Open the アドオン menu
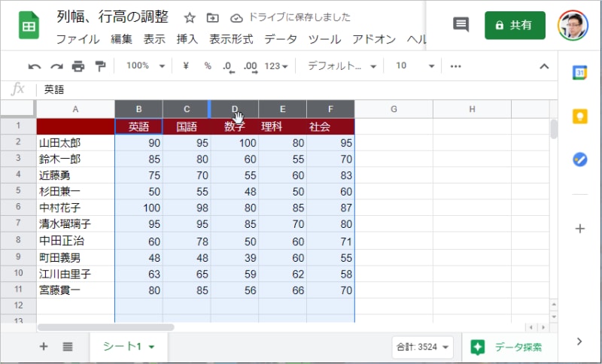 [373, 39]
